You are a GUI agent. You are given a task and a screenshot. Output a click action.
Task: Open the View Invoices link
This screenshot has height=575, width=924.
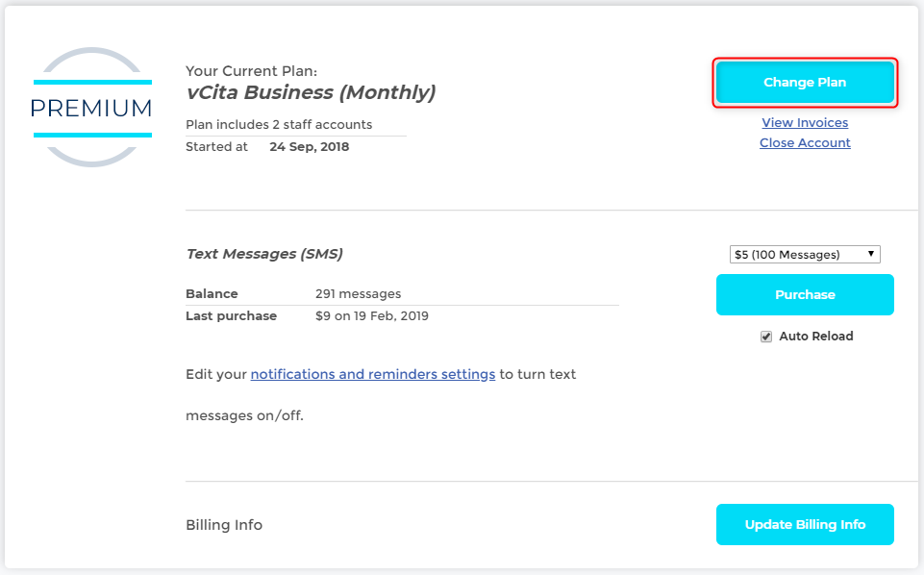tap(805, 122)
